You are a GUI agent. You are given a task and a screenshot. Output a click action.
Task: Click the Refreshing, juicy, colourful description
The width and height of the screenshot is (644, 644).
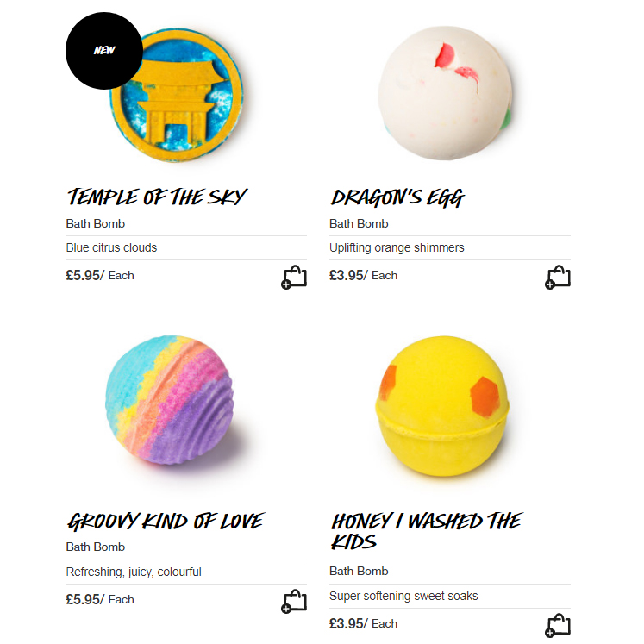click(x=134, y=572)
